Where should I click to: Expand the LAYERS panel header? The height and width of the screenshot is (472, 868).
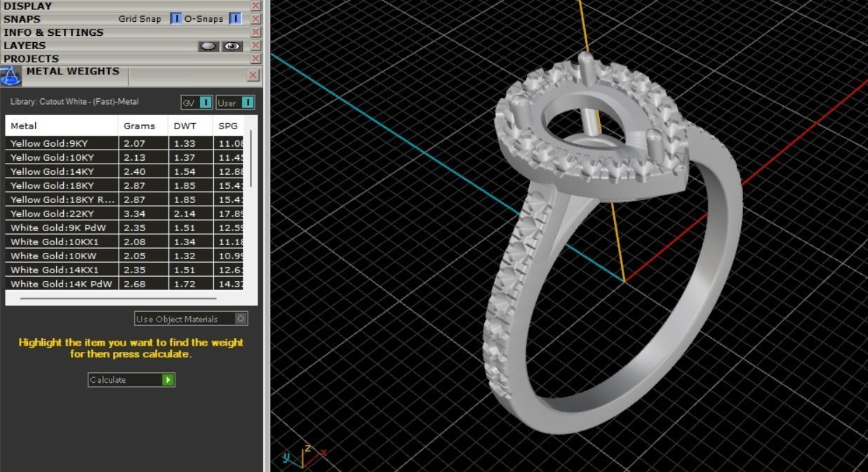[x=25, y=46]
